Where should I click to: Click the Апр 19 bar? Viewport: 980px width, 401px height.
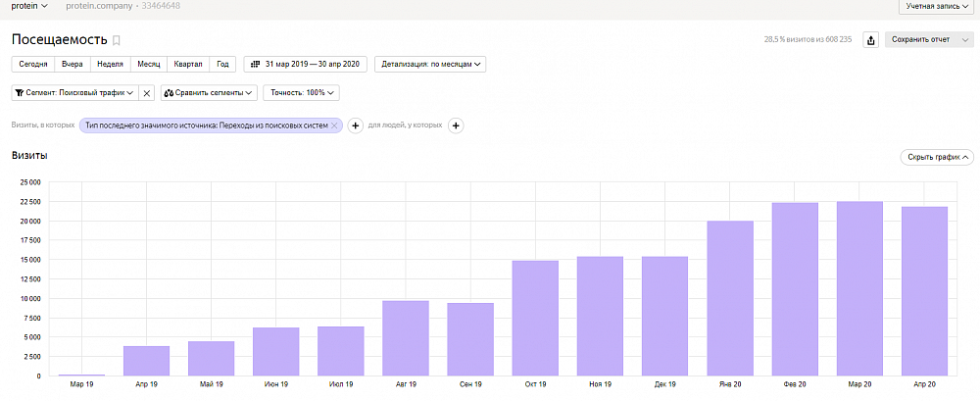point(146,361)
